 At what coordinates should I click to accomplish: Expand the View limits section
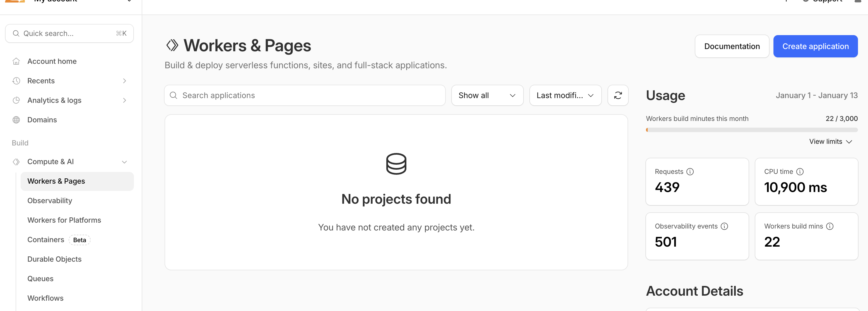830,142
